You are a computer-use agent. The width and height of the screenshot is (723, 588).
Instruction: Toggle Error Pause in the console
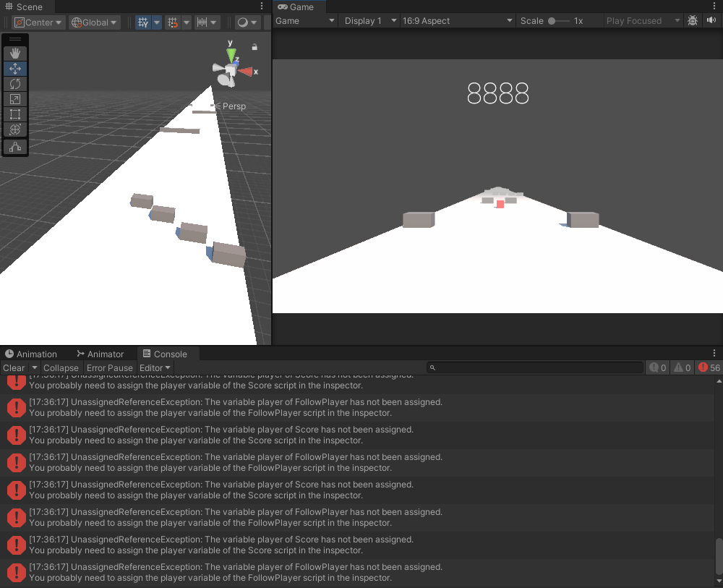coord(110,367)
